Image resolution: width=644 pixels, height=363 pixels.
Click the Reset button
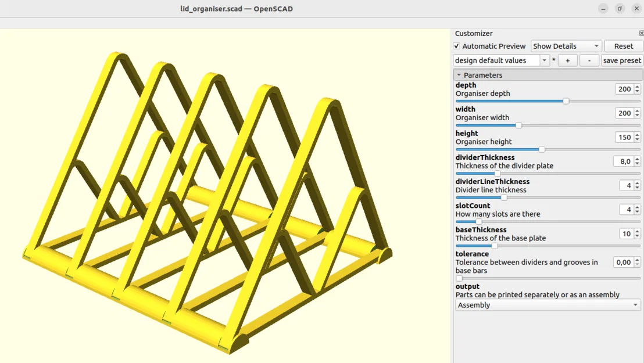(623, 46)
